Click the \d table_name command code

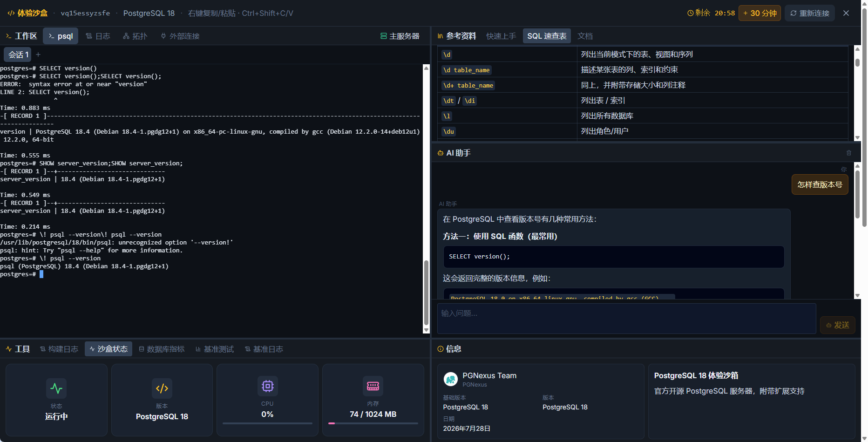[466, 70]
